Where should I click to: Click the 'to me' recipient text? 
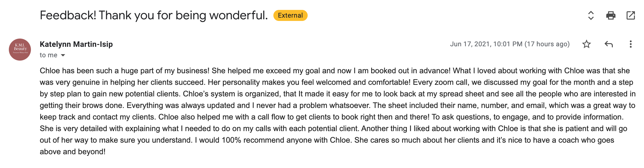(x=49, y=55)
